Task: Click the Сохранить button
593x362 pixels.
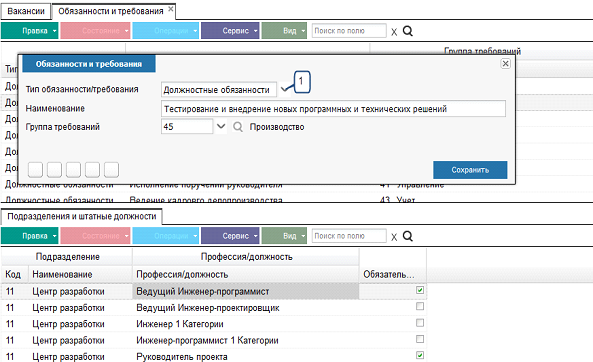Action: point(470,170)
